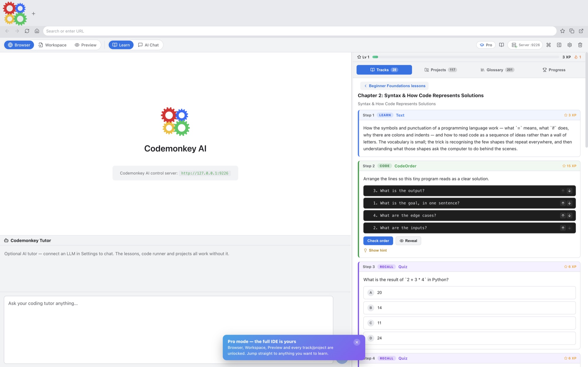Move 'What is the goal' line up
The width and height of the screenshot is (588, 367).
click(563, 203)
